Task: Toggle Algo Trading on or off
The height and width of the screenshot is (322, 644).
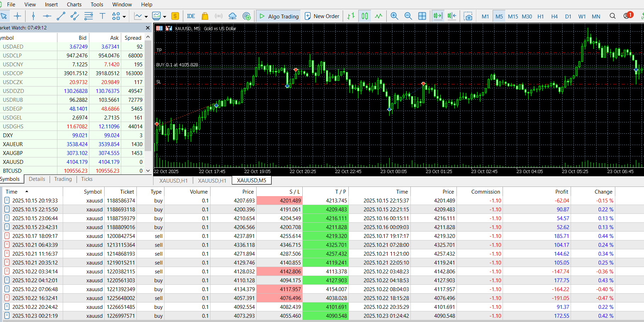Action: (x=279, y=16)
